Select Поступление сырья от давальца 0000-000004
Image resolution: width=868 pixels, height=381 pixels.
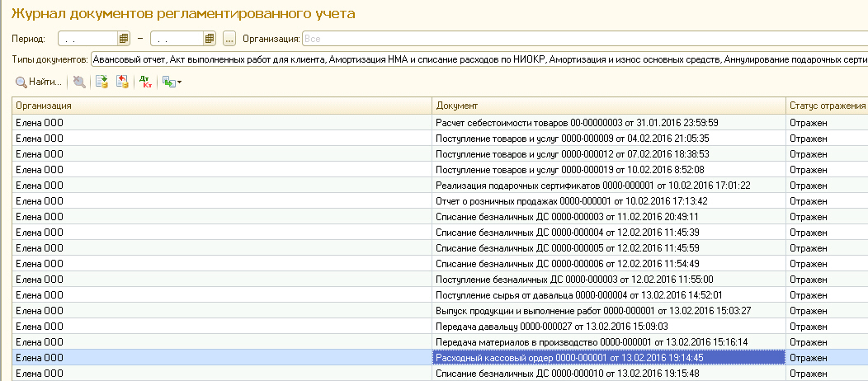(609, 294)
